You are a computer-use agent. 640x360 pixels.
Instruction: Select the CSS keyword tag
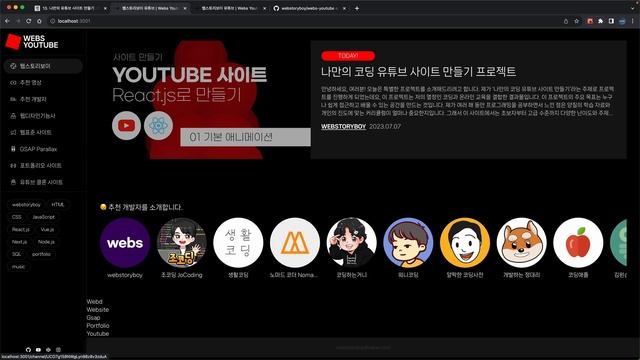click(x=17, y=217)
